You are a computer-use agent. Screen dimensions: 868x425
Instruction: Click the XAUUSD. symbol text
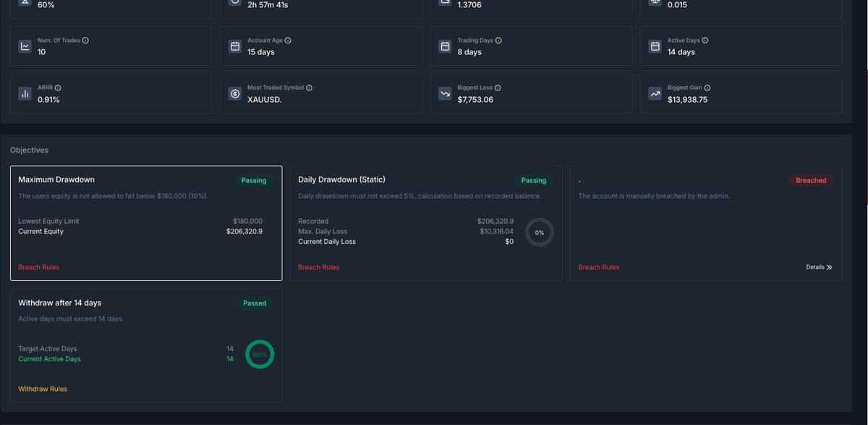(265, 100)
